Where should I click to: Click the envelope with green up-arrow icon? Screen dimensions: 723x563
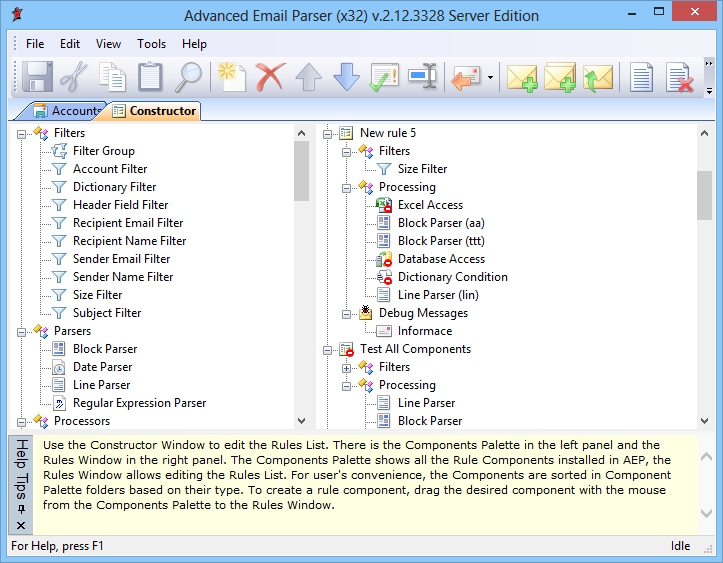(x=598, y=77)
